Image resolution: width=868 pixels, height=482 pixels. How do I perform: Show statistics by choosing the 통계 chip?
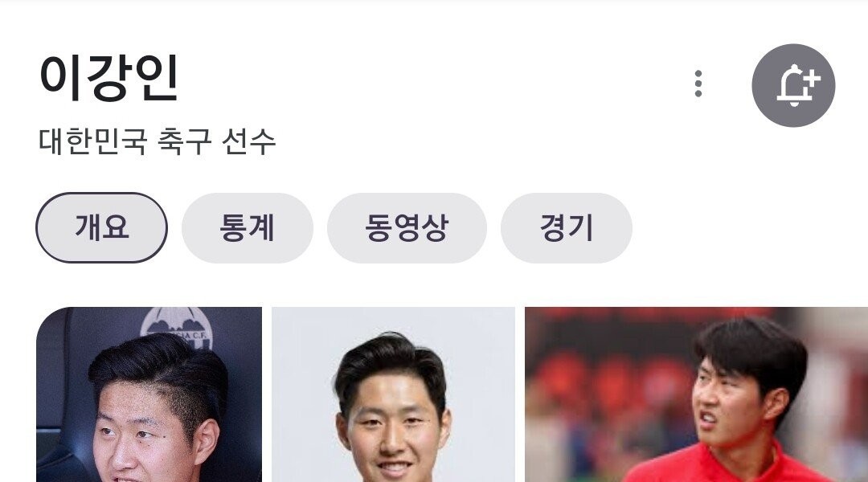click(248, 227)
